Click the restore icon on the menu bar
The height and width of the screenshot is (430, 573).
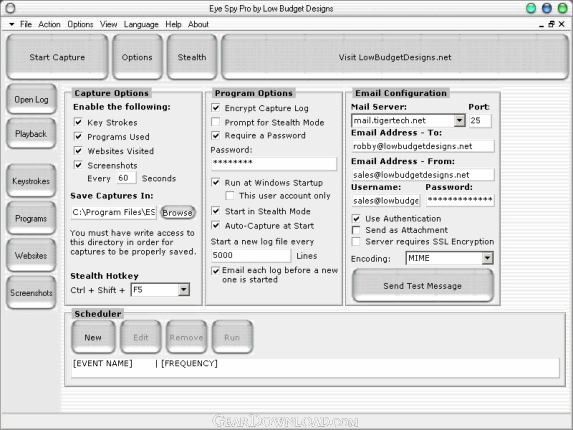coord(551,24)
